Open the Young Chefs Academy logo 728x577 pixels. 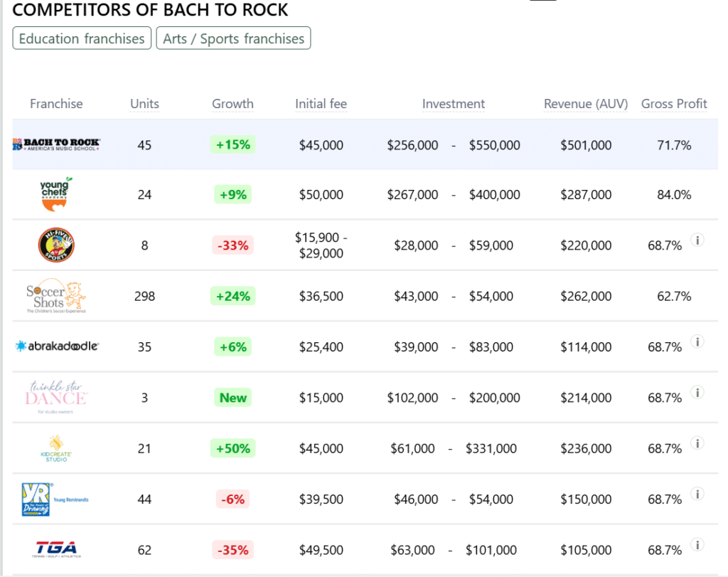pos(55,194)
